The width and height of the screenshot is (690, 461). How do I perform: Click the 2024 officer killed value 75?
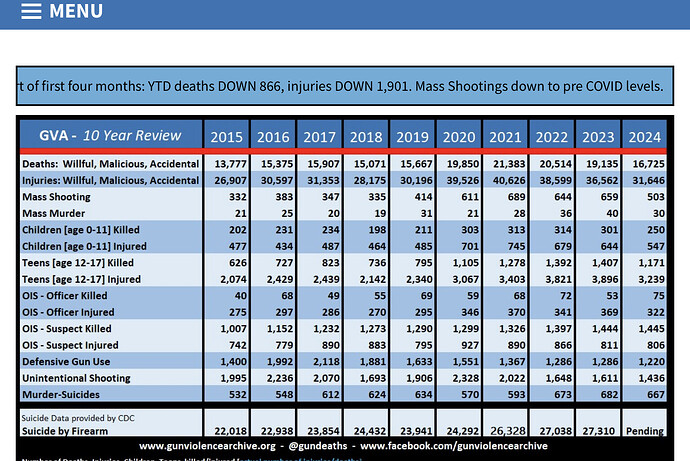click(659, 296)
